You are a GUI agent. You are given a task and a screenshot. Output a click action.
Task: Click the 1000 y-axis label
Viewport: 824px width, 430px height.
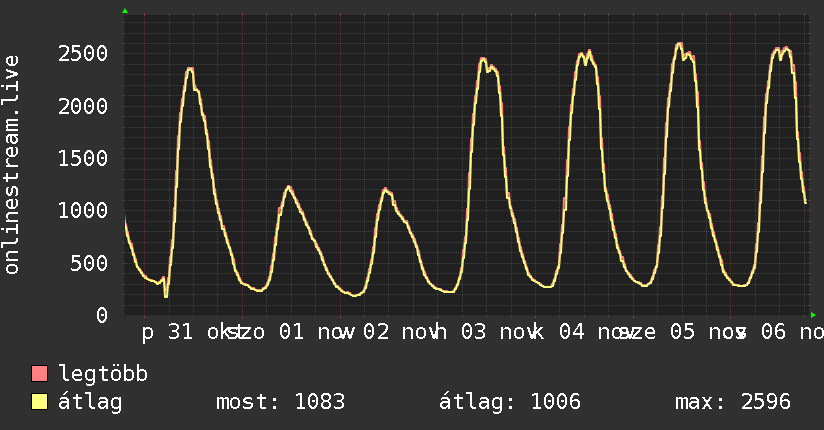point(83,210)
